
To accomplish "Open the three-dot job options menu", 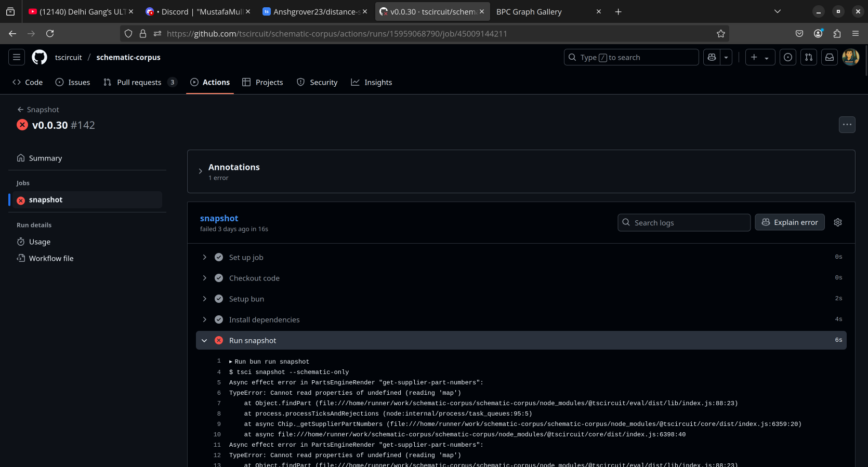I will (x=847, y=125).
